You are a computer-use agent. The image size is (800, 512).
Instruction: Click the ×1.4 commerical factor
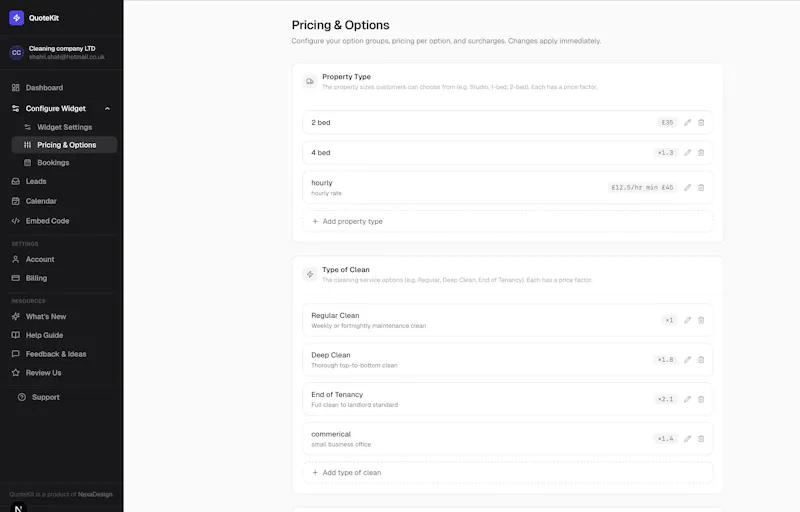pos(665,439)
